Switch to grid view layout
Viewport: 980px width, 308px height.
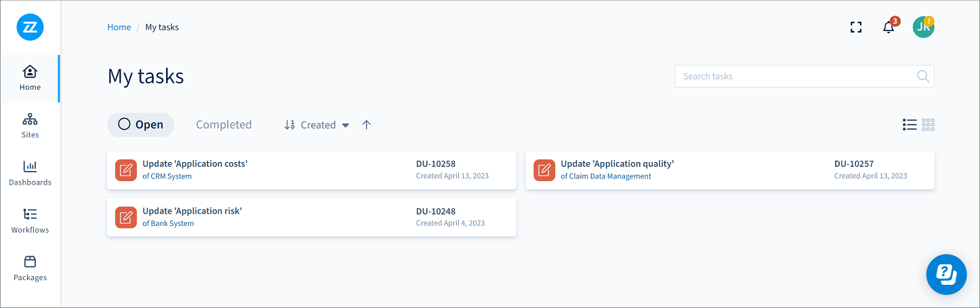coord(928,125)
